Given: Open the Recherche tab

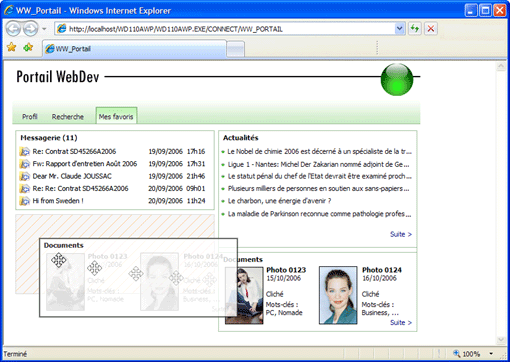Looking at the screenshot, I should pyautogui.click(x=68, y=117).
